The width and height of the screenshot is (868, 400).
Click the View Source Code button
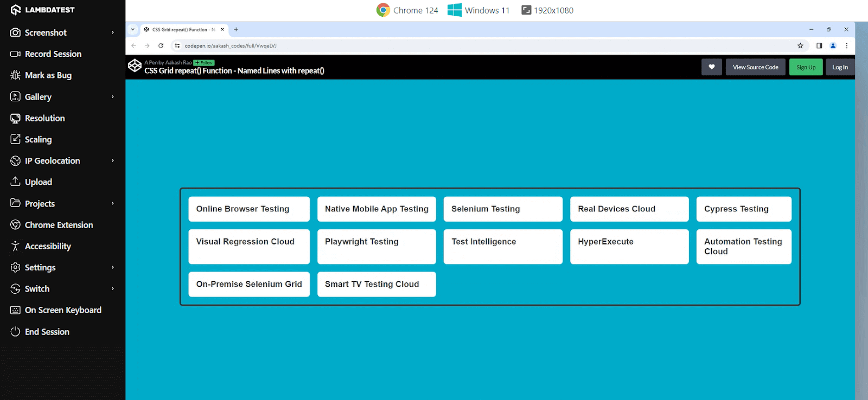[755, 67]
